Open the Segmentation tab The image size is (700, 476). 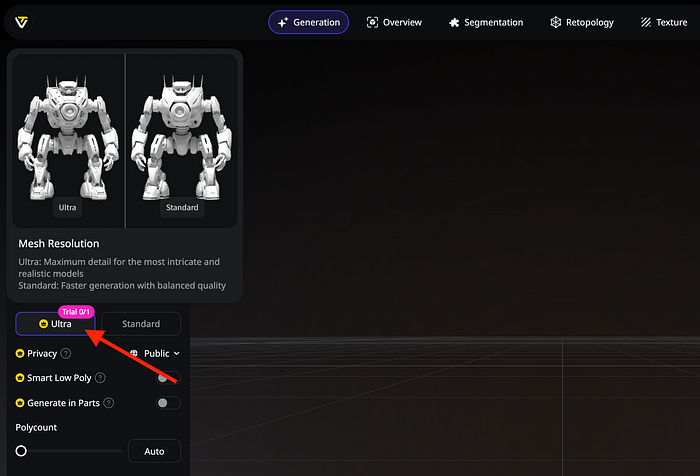coord(486,22)
